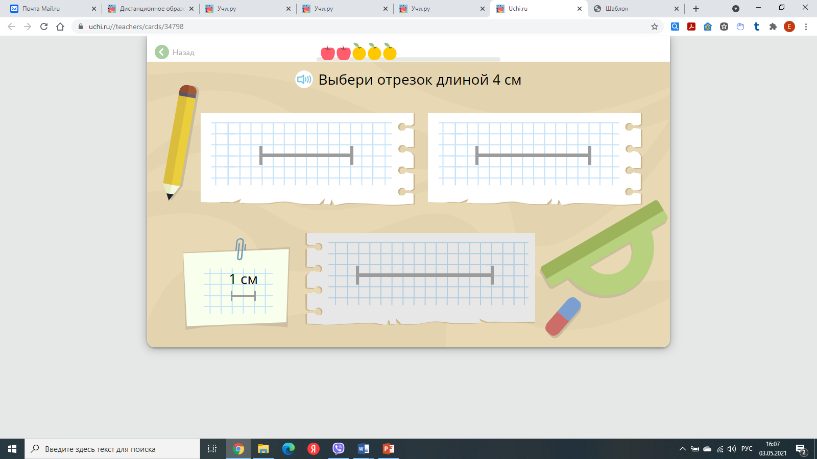Open the Chrome three-dot menu
Image resolution: width=817 pixels, height=459 pixels.
[806, 27]
